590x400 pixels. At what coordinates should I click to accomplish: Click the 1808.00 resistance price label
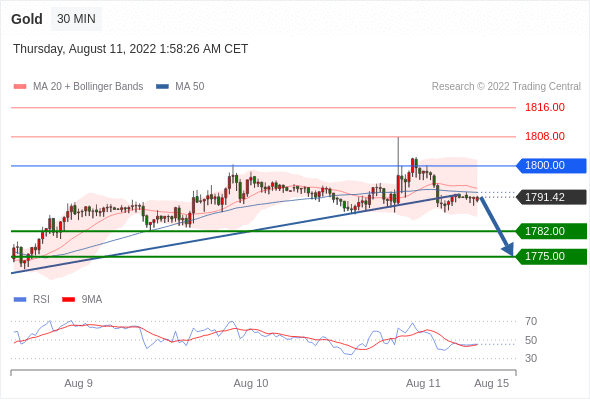(545, 136)
